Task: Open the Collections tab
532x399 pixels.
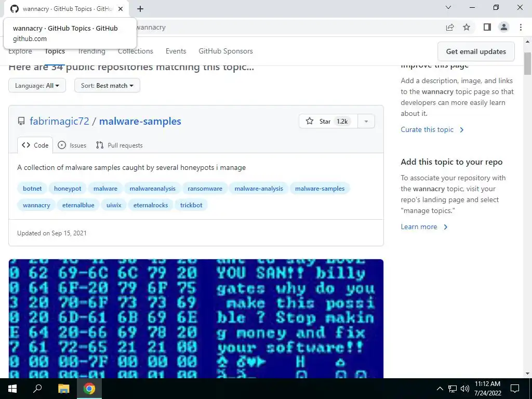Action: [136, 51]
